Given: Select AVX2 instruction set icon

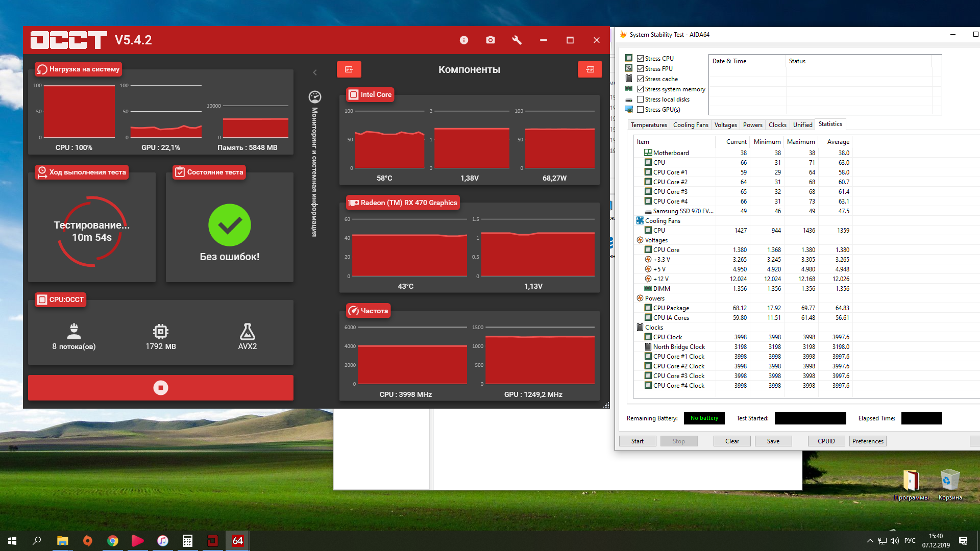Looking at the screenshot, I should coord(247,332).
